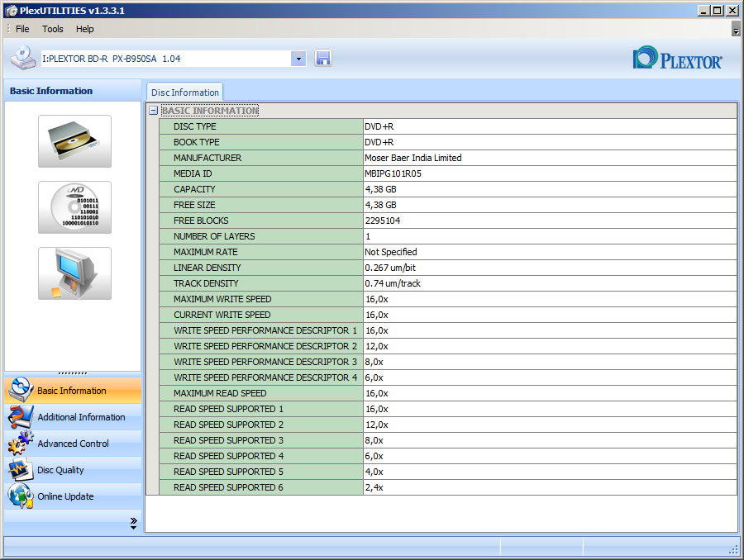This screenshot has height=560, width=744.
Task: Select the Disc Information tab
Action: pos(184,93)
